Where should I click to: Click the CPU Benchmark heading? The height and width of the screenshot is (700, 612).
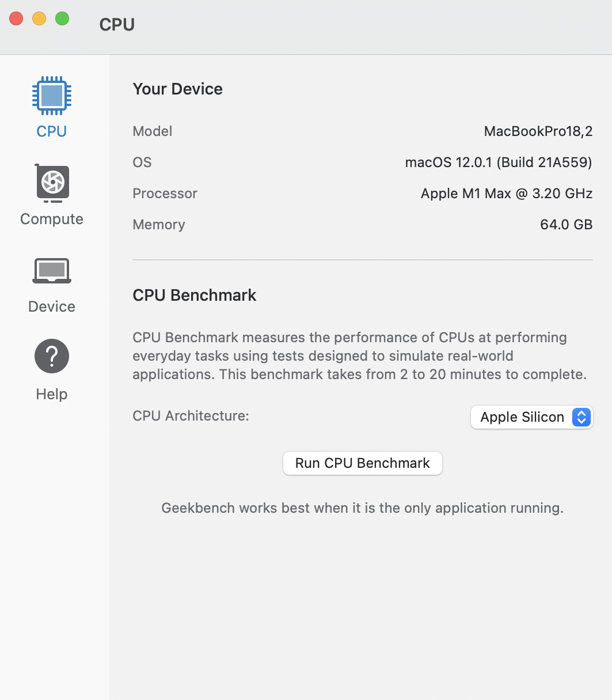195,295
